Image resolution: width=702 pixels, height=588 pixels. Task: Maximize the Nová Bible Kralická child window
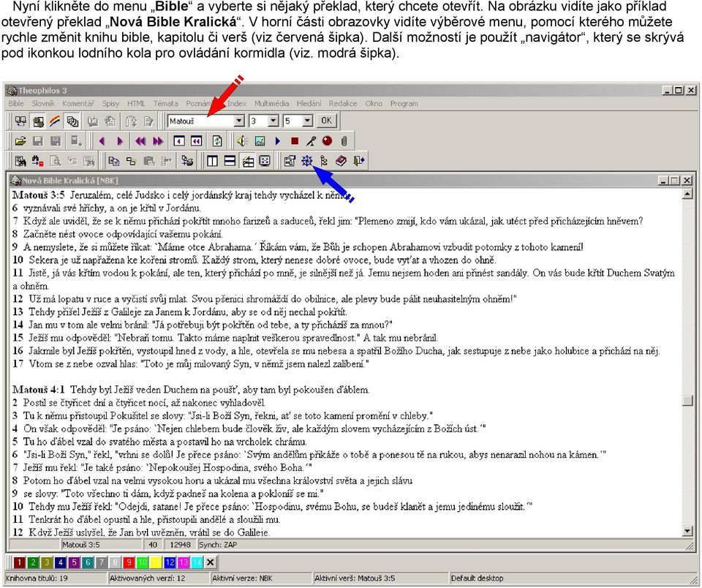673,181
